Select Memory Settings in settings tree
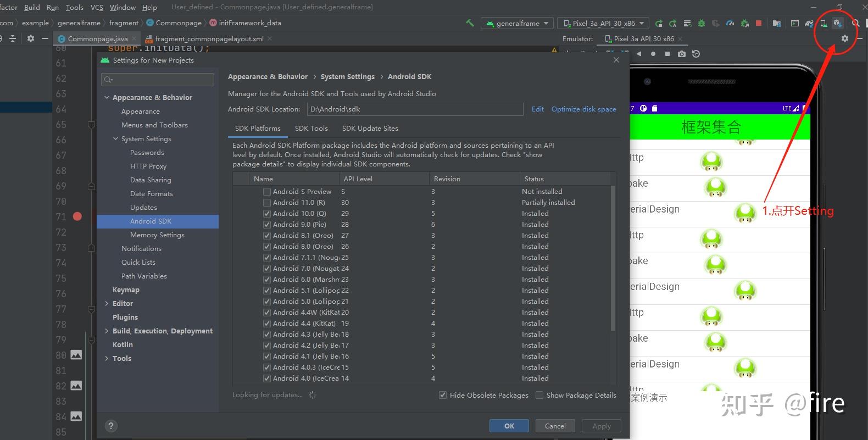The image size is (868, 440). click(157, 235)
